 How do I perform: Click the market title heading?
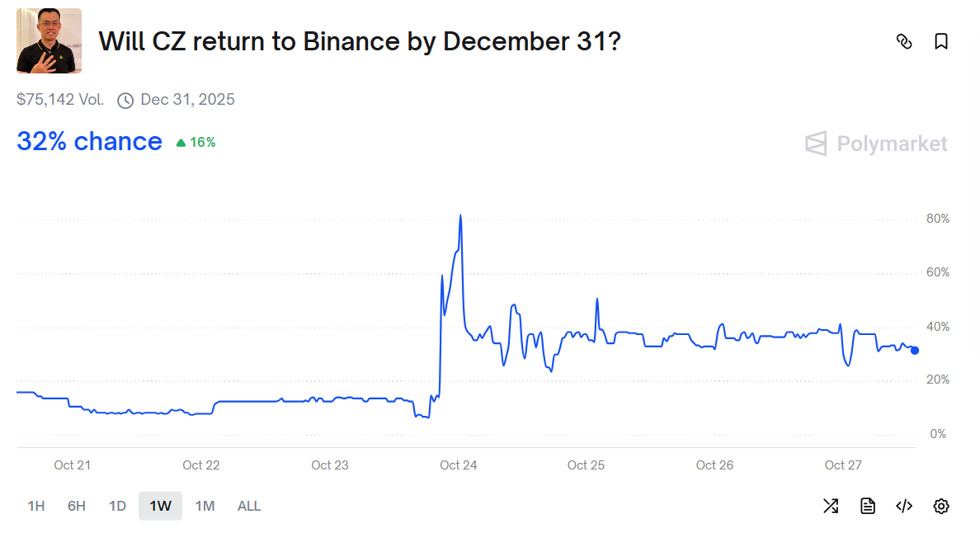[x=360, y=41]
